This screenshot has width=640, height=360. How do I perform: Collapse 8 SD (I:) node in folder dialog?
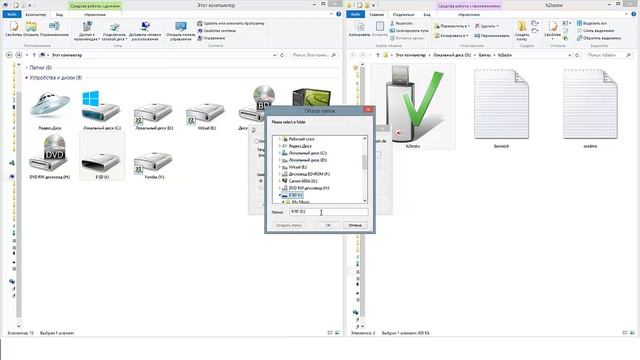[280, 195]
